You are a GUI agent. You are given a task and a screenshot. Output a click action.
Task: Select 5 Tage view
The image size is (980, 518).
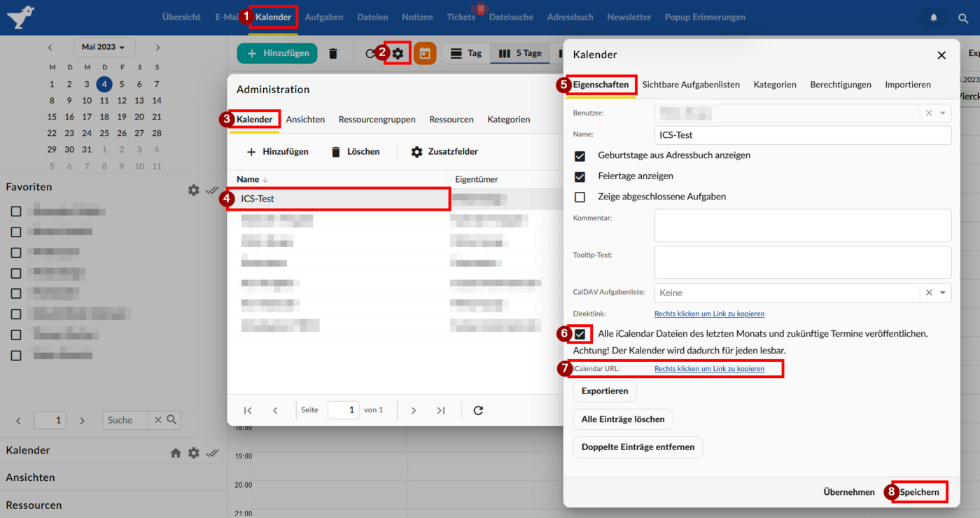(x=520, y=53)
